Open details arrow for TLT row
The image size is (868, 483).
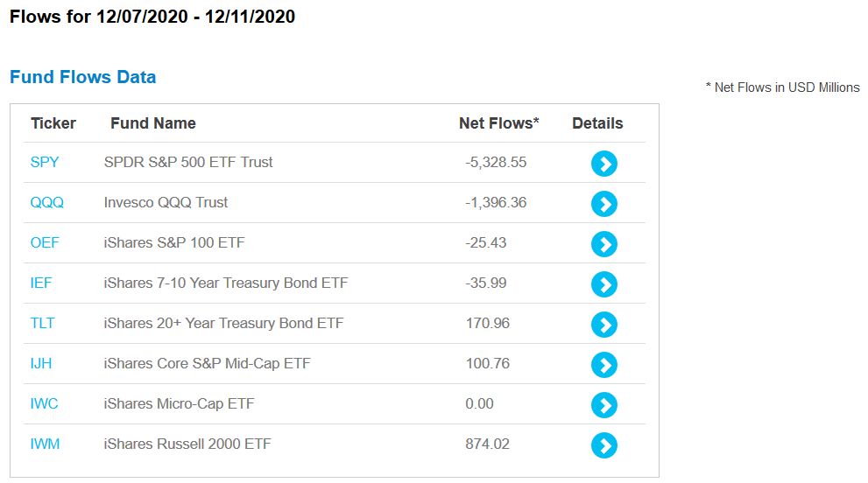(604, 325)
